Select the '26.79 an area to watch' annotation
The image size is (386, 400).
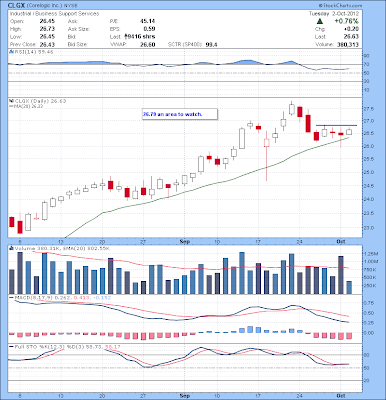tap(180, 114)
